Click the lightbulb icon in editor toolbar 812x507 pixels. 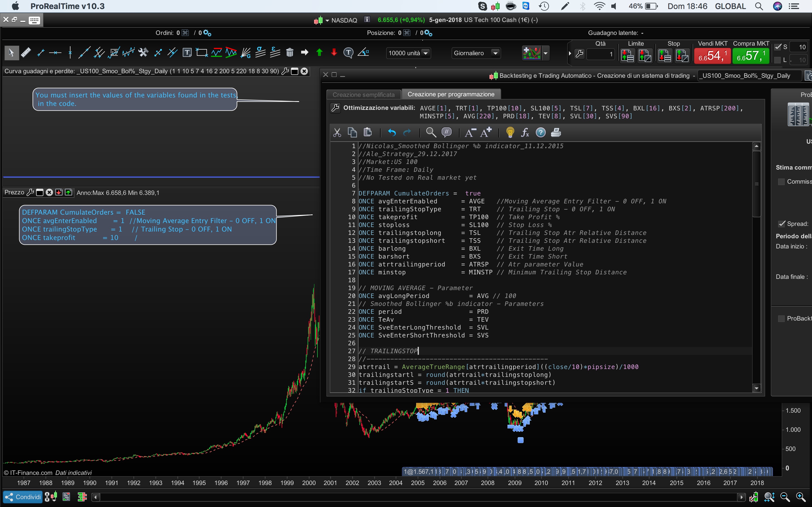tap(510, 133)
